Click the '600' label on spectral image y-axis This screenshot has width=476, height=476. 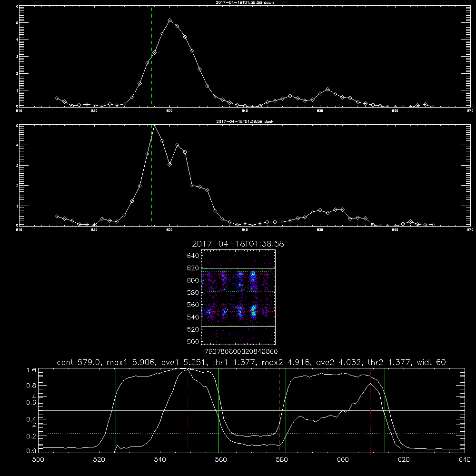(193, 280)
